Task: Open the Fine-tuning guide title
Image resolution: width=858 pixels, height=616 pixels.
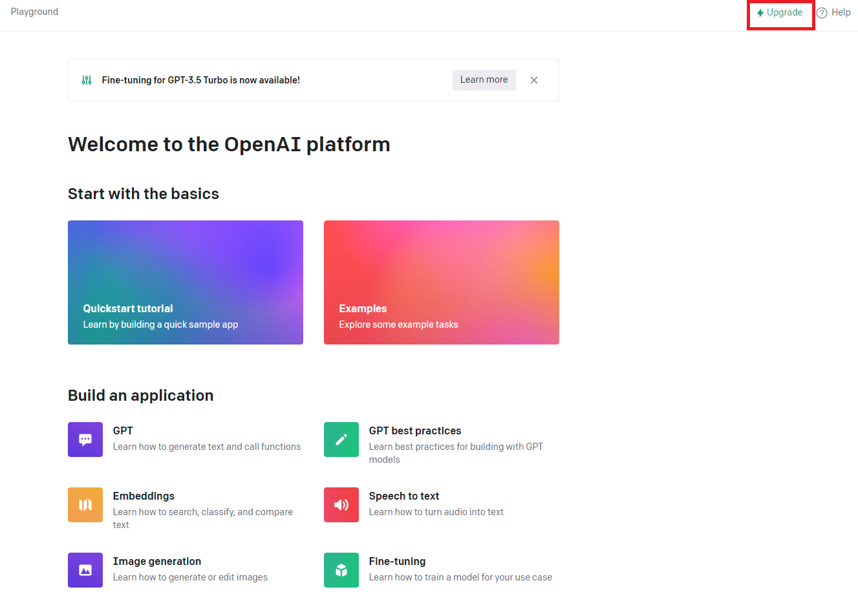Action: pyautogui.click(x=397, y=561)
